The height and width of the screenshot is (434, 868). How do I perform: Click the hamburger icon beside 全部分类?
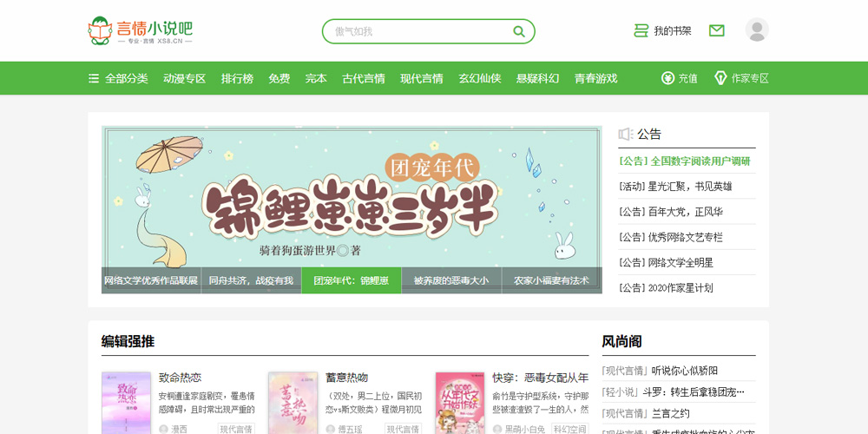[94, 78]
